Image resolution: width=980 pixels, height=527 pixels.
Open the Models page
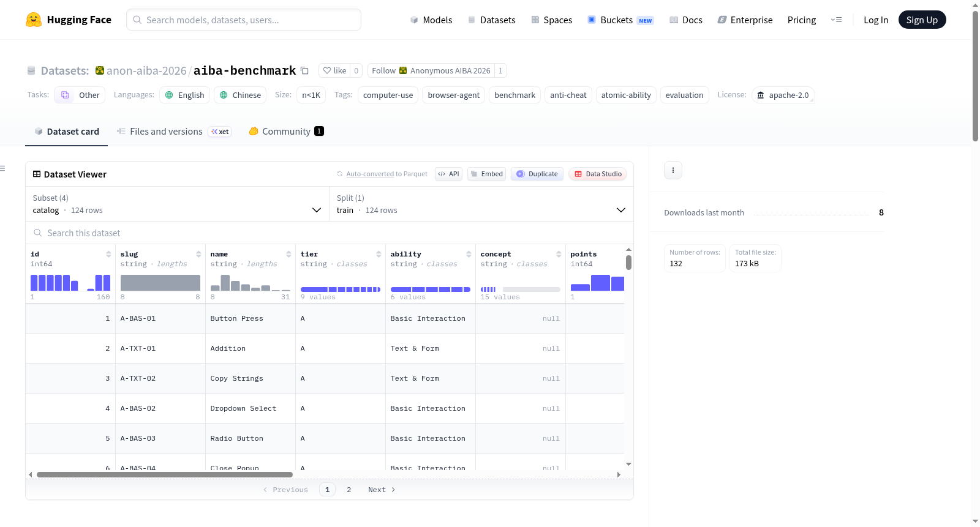(431, 20)
